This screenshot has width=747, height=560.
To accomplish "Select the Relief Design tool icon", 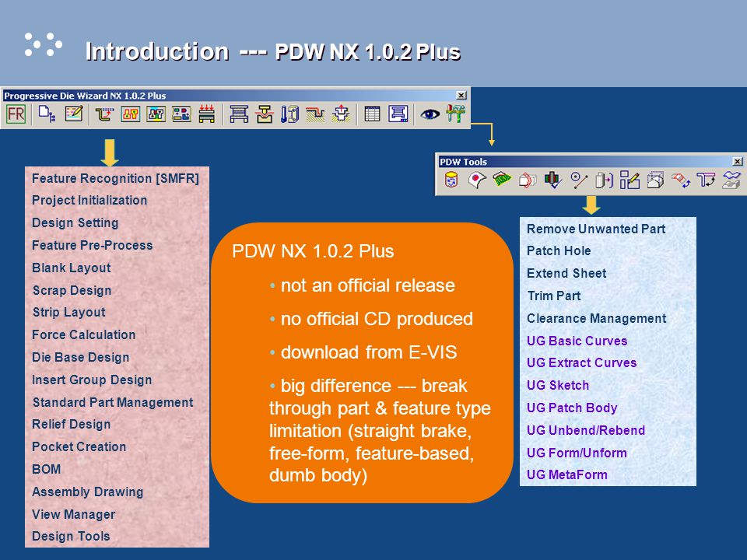I will pyautogui.click(x=315, y=114).
